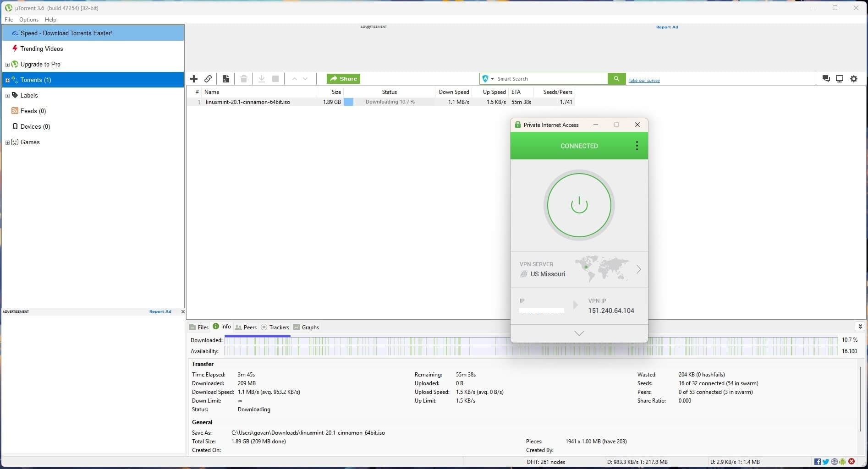Click the green Share button

pyautogui.click(x=343, y=79)
